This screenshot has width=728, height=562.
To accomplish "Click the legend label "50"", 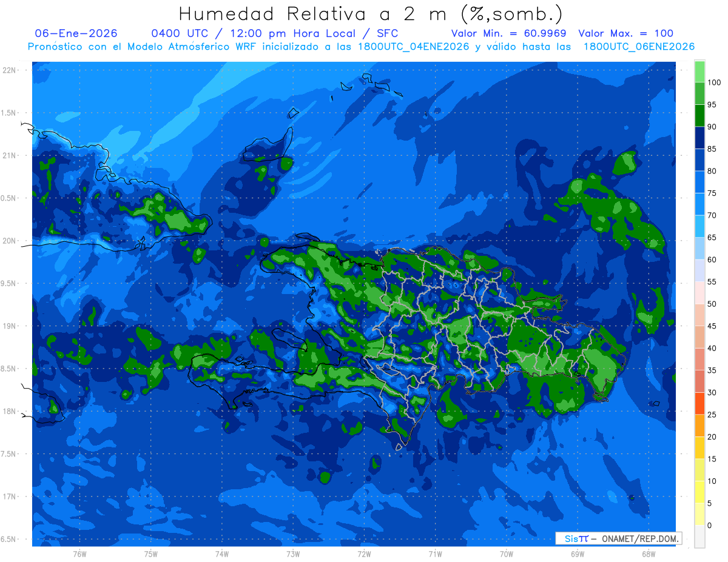I will point(712,304).
